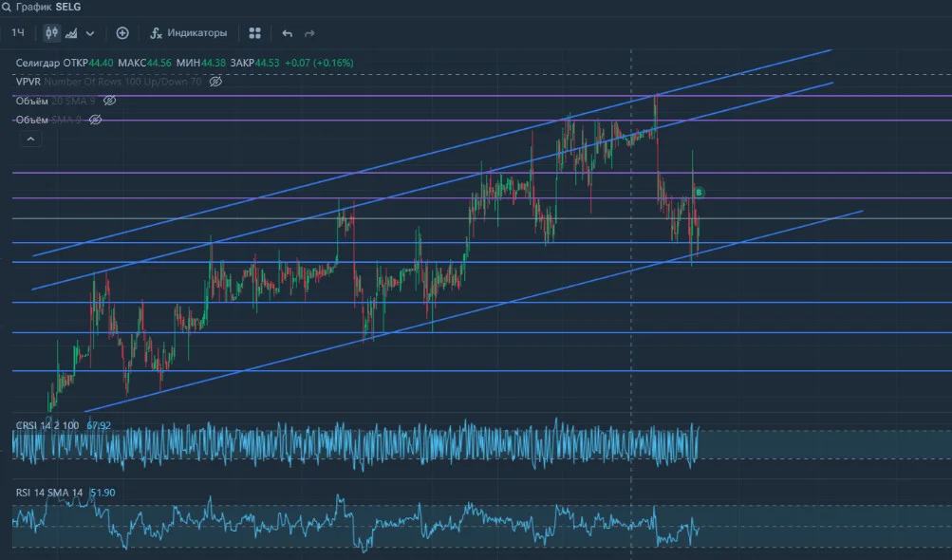Click the CRSI value 67.92
The height and width of the screenshot is (560, 952).
tap(99, 425)
